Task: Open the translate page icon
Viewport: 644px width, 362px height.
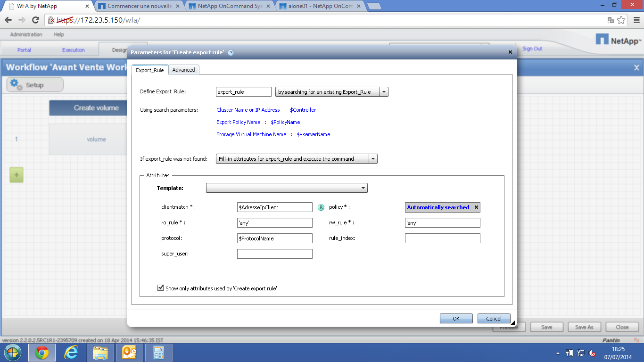Action: [x=611, y=20]
